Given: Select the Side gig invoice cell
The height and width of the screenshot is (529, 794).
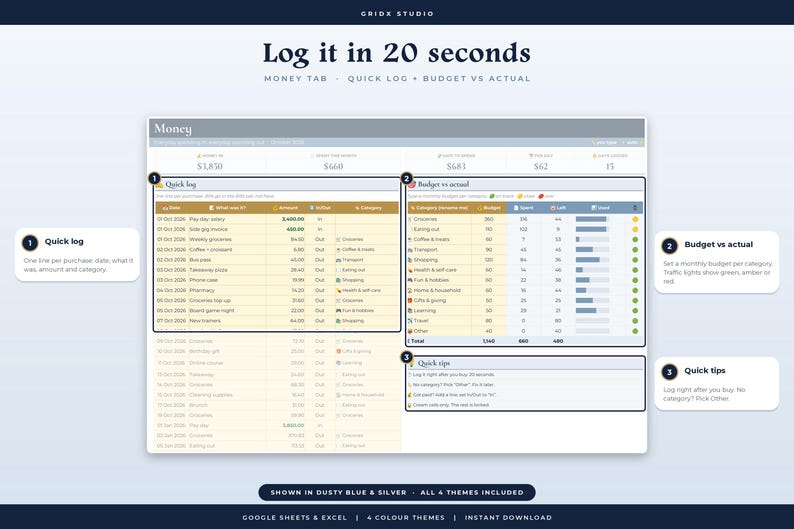Looking at the screenshot, I should pyautogui.click(x=209, y=229).
